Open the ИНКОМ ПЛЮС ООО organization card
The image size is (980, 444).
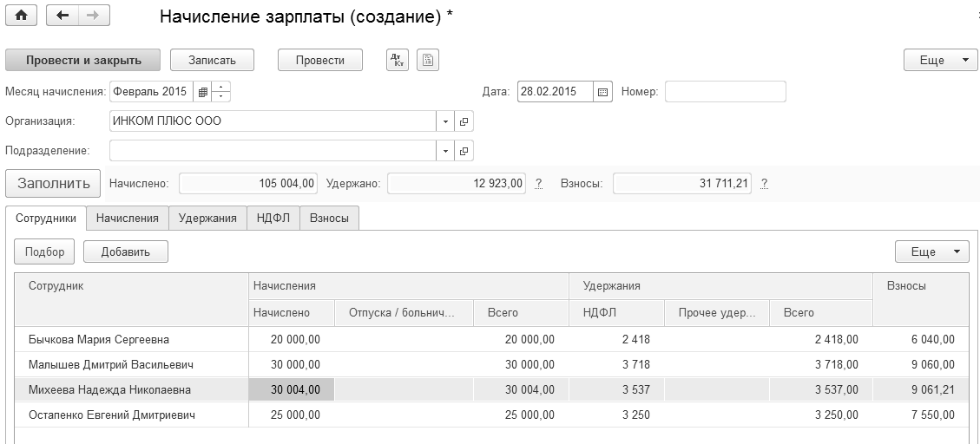(464, 121)
